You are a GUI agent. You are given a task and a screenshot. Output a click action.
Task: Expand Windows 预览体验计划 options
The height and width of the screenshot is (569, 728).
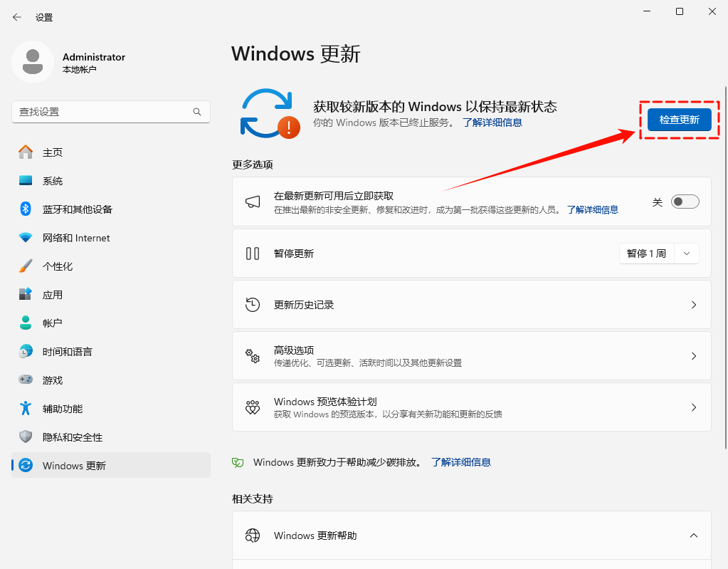tap(693, 407)
